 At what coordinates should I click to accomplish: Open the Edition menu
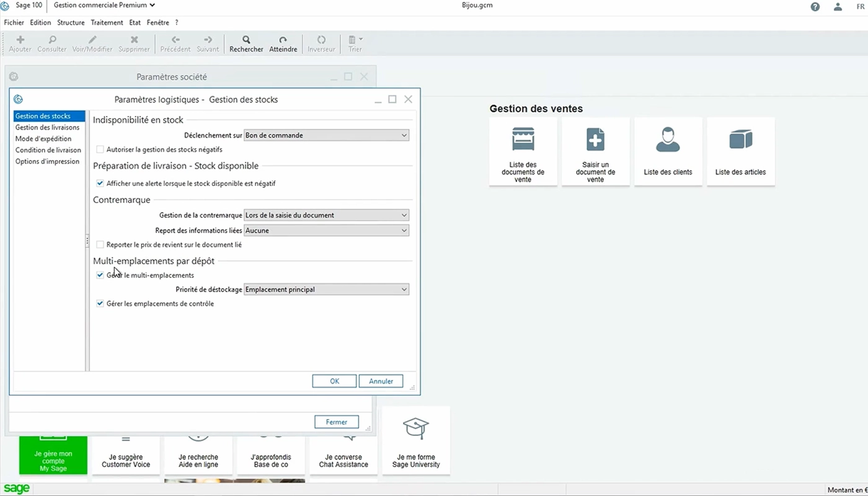pos(40,22)
